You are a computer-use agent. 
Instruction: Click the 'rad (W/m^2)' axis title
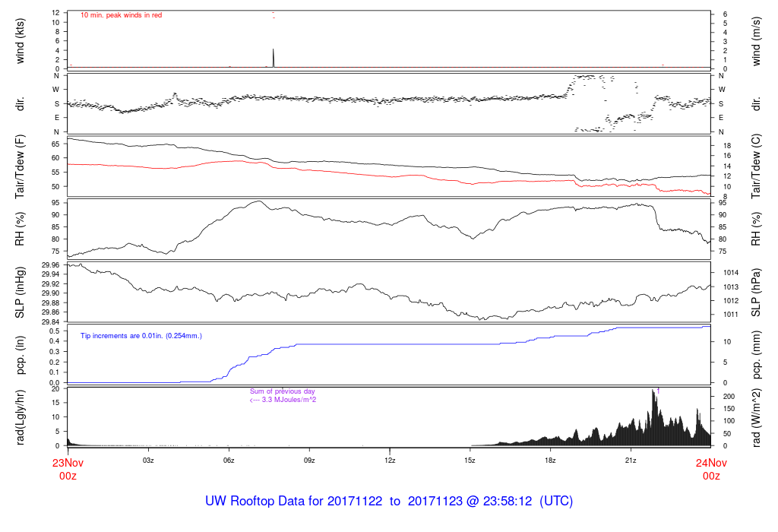click(x=756, y=417)
